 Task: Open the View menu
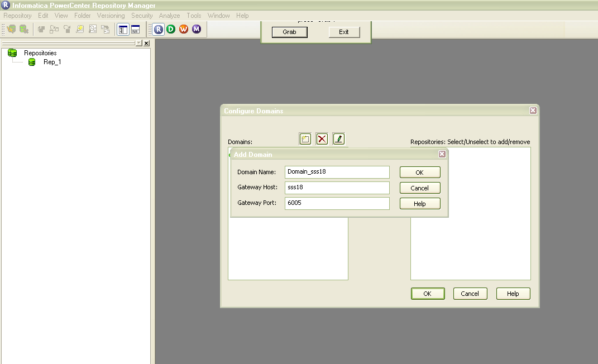point(61,16)
